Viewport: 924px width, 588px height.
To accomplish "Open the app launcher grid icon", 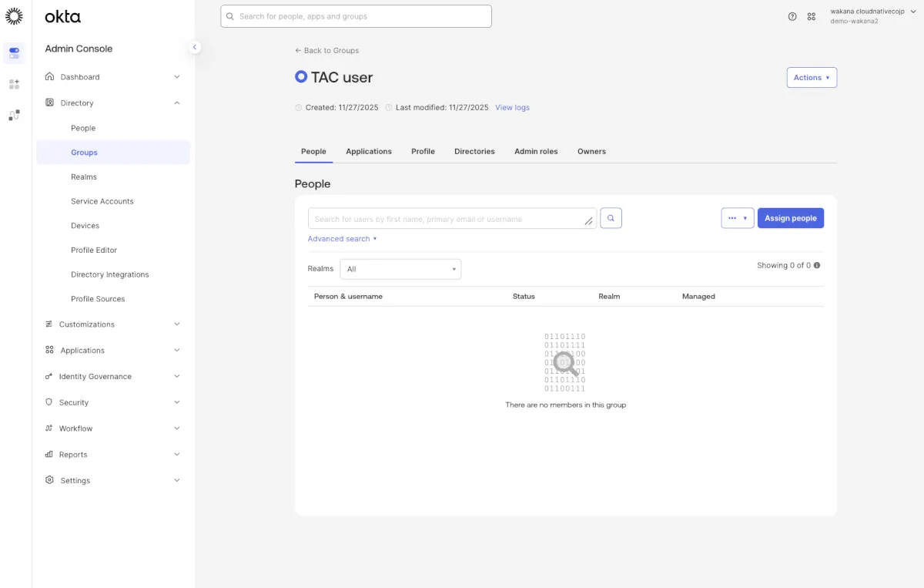I will 811,16.
